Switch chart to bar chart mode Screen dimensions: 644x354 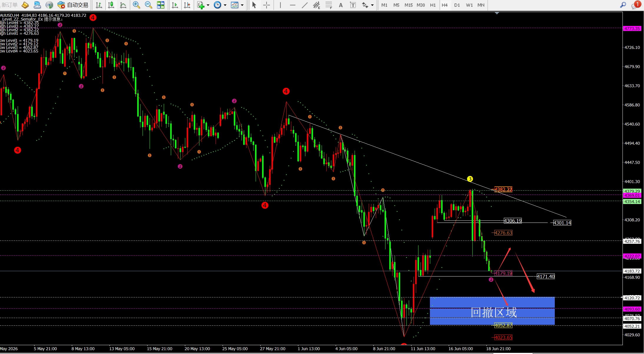pyautogui.click(x=99, y=5)
